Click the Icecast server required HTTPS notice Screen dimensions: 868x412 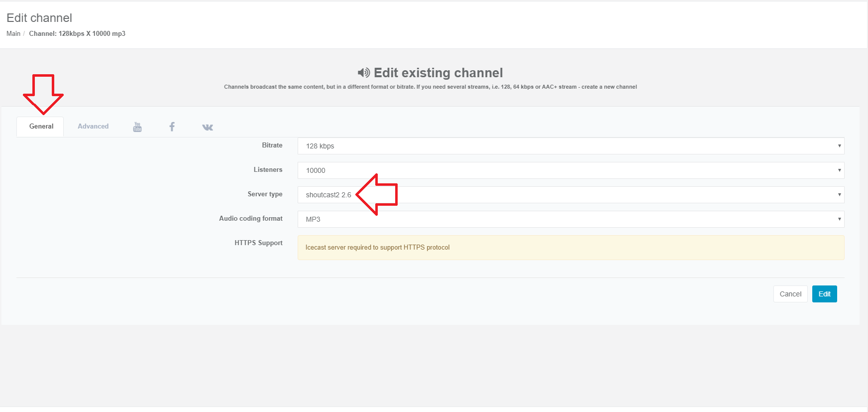click(x=571, y=248)
